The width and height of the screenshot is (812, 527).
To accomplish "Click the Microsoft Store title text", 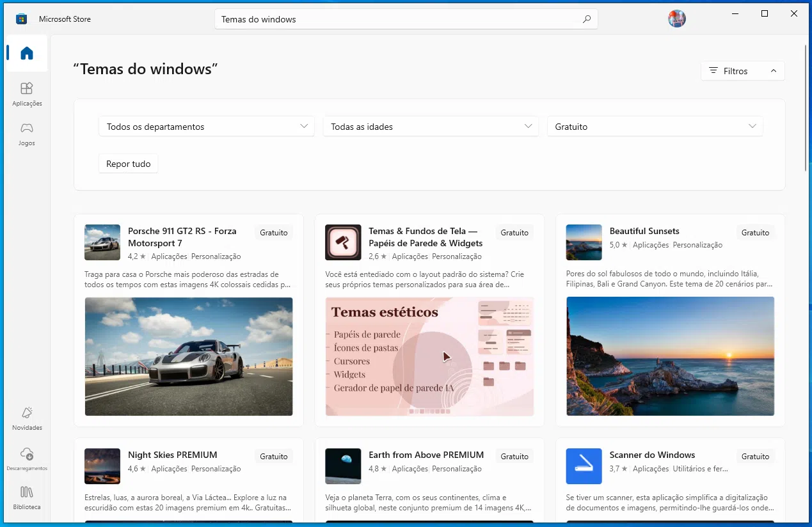I will [65, 19].
